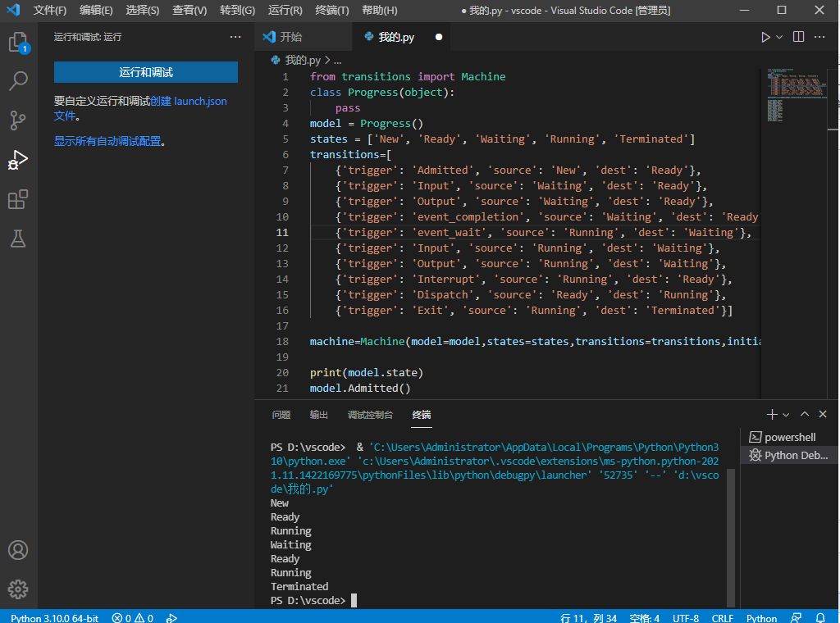This screenshot has height=623, width=840.
Task: Maximize the terminal panel size
Action: [805, 415]
